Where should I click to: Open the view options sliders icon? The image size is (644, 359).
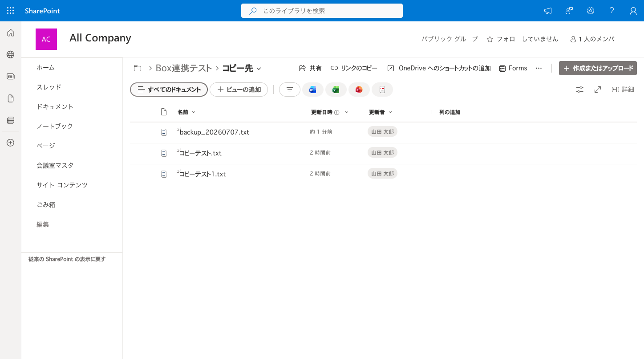click(x=579, y=90)
